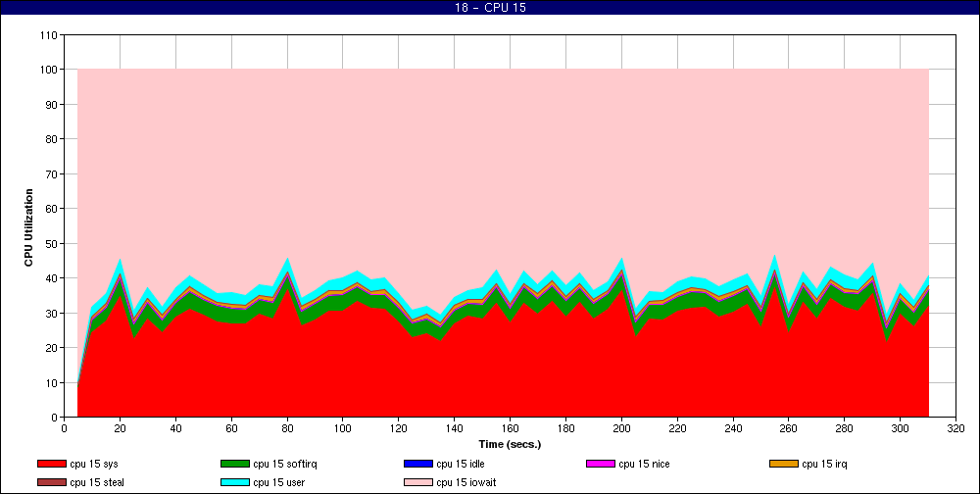Screen dimensions: 980x494
Task: Select the 'cpu 15 nice' legend label
Action: coord(644,464)
